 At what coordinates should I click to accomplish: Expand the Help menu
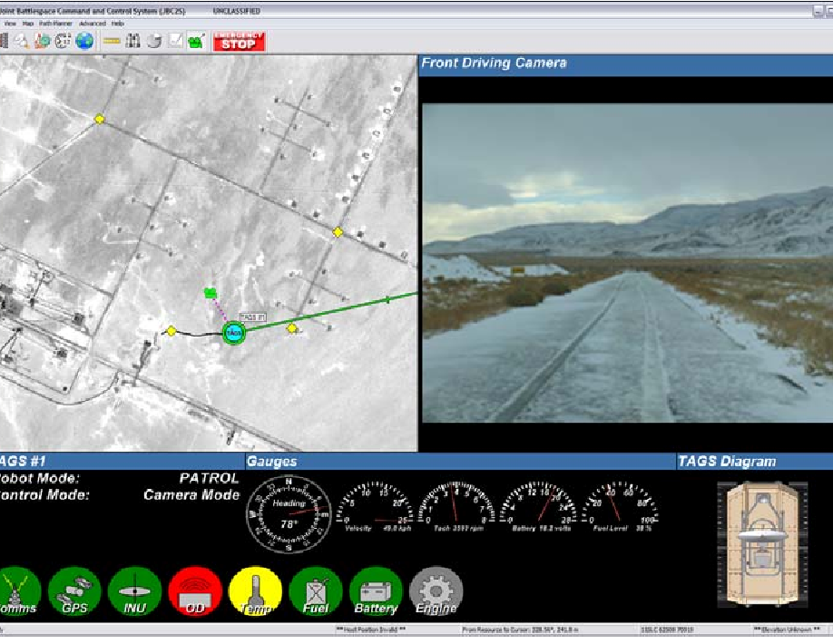(117, 24)
